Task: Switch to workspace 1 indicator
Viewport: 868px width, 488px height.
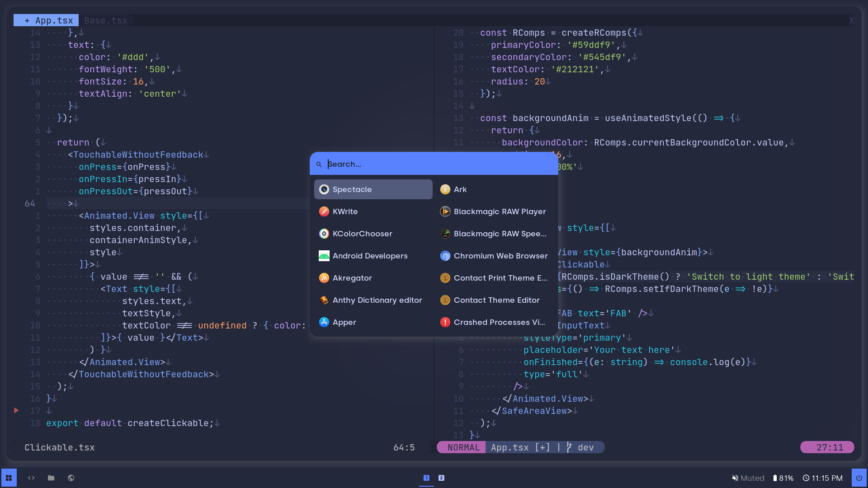Action: click(x=426, y=478)
